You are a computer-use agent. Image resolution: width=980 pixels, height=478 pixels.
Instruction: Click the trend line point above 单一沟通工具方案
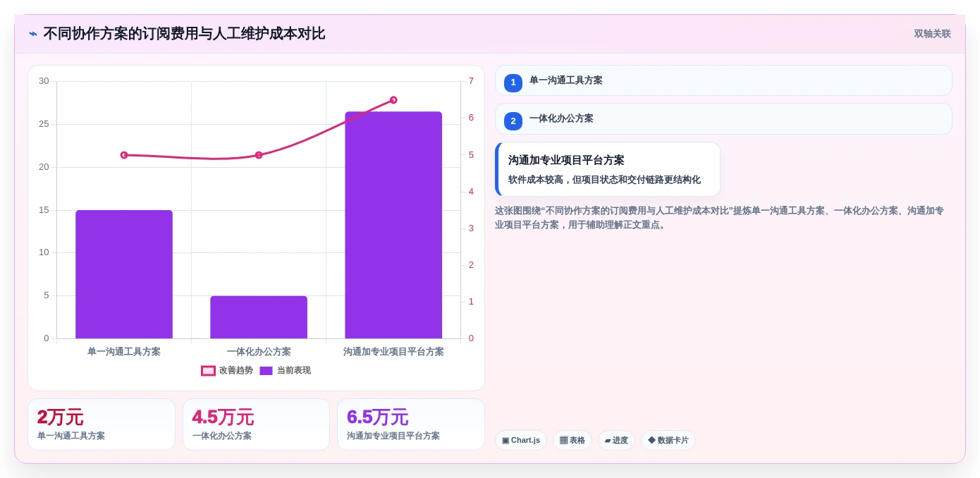click(x=124, y=155)
